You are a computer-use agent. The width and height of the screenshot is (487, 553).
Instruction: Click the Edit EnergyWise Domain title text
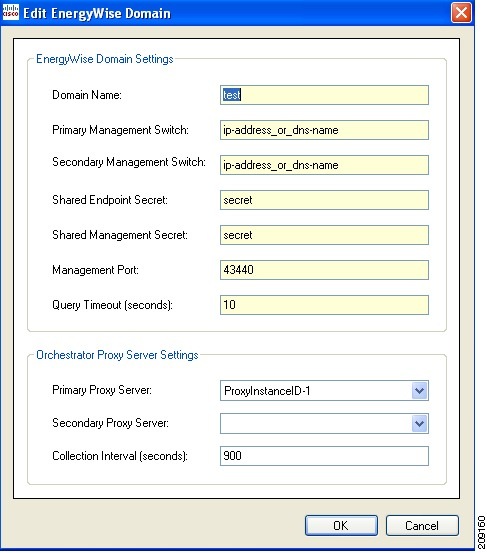pos(97,13)
